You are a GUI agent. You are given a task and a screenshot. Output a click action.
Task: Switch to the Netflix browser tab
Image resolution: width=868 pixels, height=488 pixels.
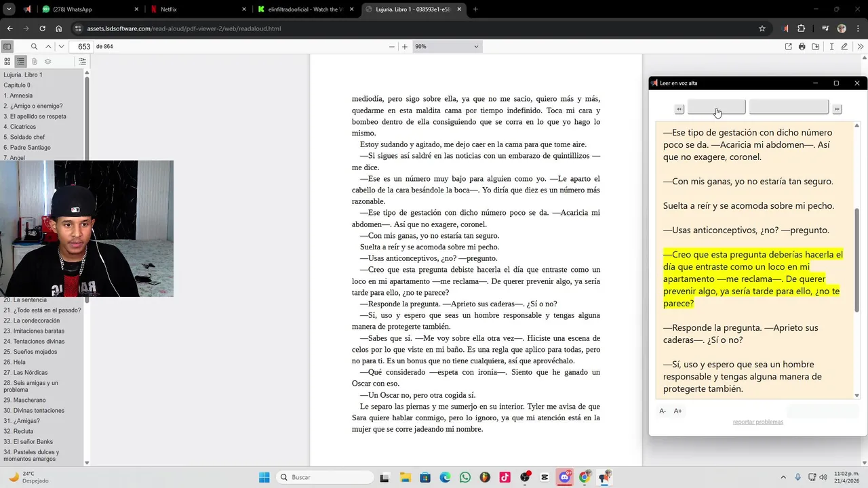(197, 9)
